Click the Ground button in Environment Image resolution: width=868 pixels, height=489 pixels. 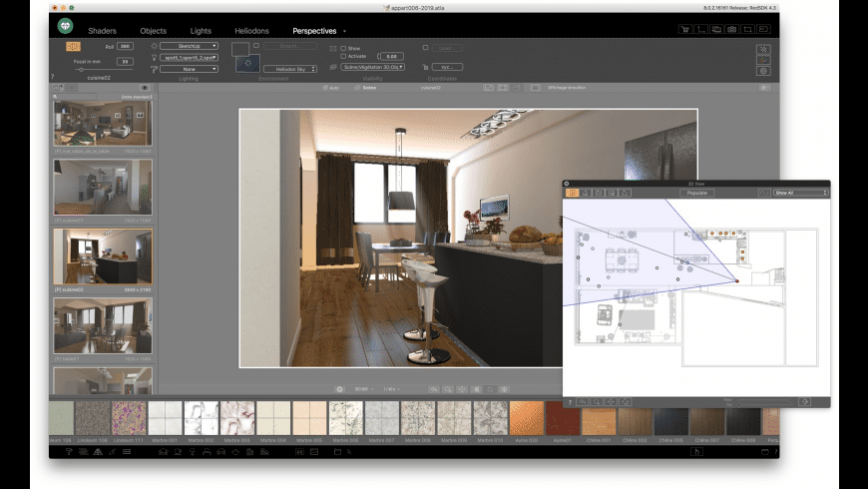pyautogui.click(x=290, y=46)
